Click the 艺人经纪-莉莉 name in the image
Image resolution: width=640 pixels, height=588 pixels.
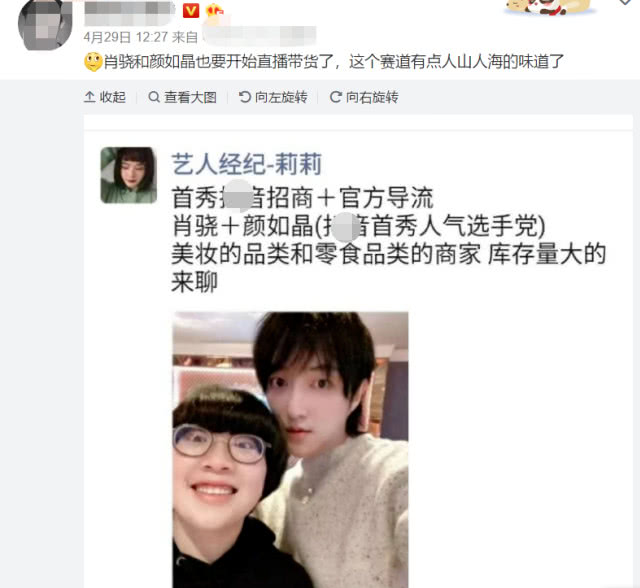[x=247, y=164]
